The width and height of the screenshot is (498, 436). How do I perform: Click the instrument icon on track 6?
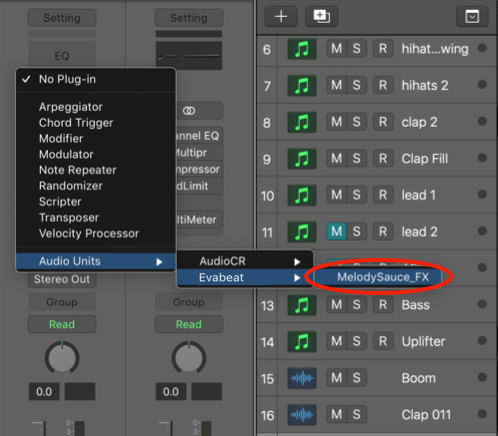point(302,49)
